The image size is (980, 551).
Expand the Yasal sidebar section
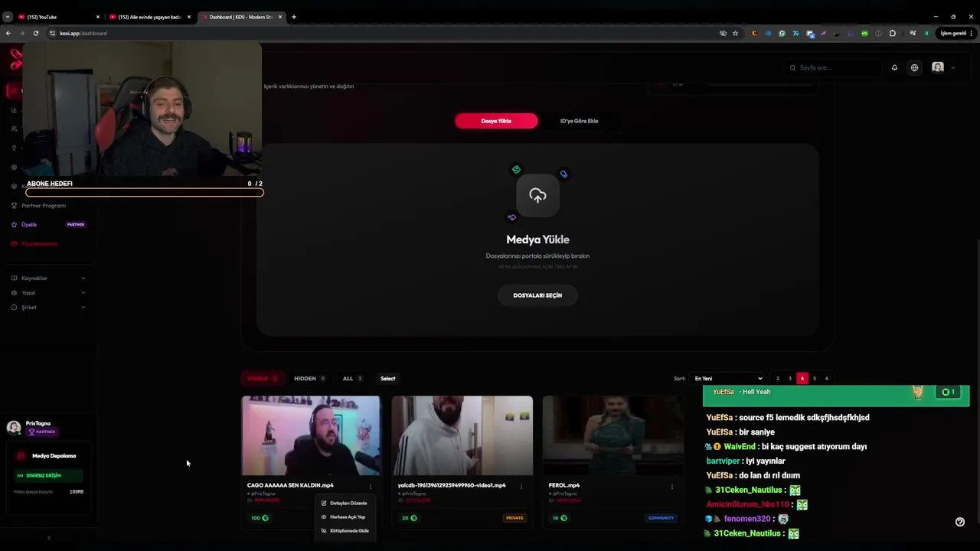(x=83, y=292)
